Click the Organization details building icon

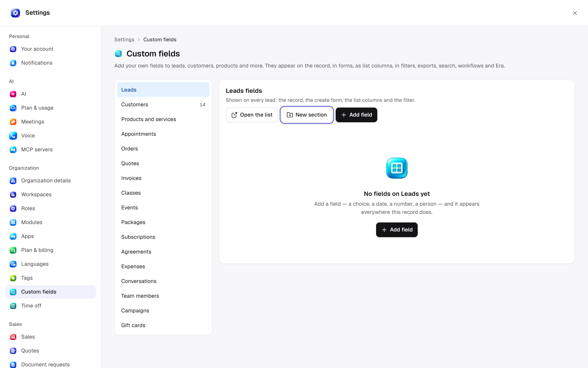point(13,181)
